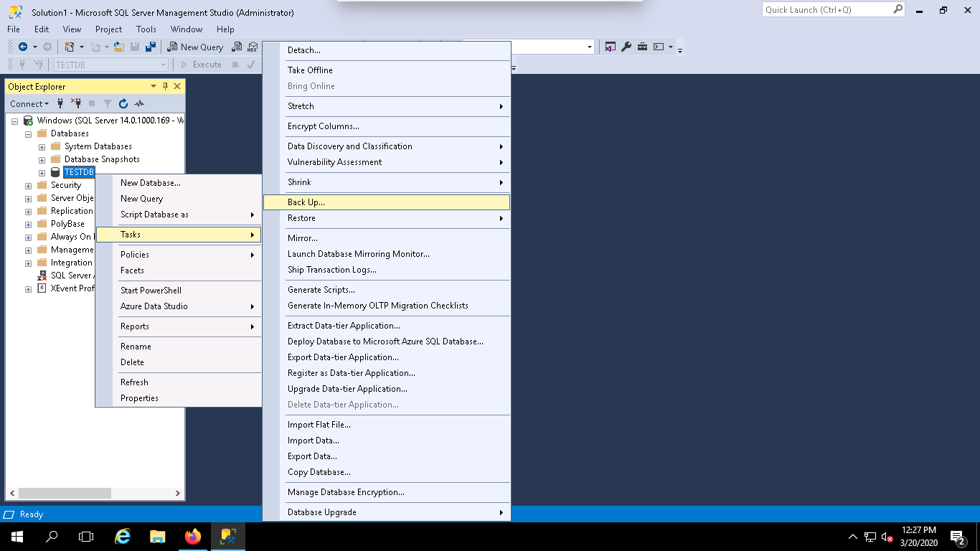Open the Reports submenu in context menu
Viewport: 980px width, 551px height.
tap(179, 326)
